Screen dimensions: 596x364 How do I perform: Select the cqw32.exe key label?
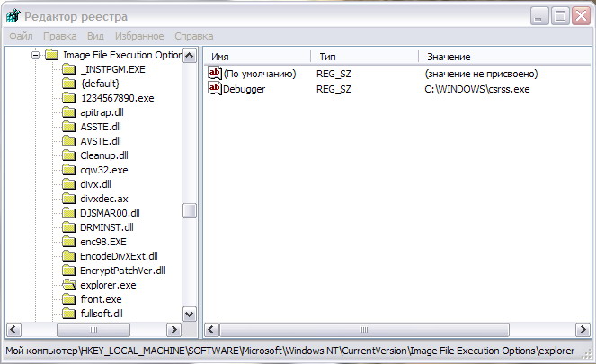[104, 170]
